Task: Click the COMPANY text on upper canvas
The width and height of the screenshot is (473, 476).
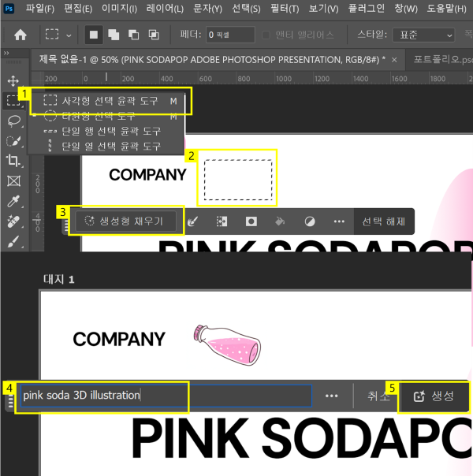Action: pyautogui.click(x=147, y=175)
